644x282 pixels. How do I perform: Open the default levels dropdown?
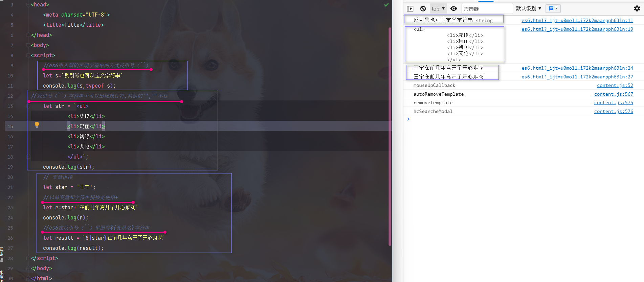(x=529, y=9)
